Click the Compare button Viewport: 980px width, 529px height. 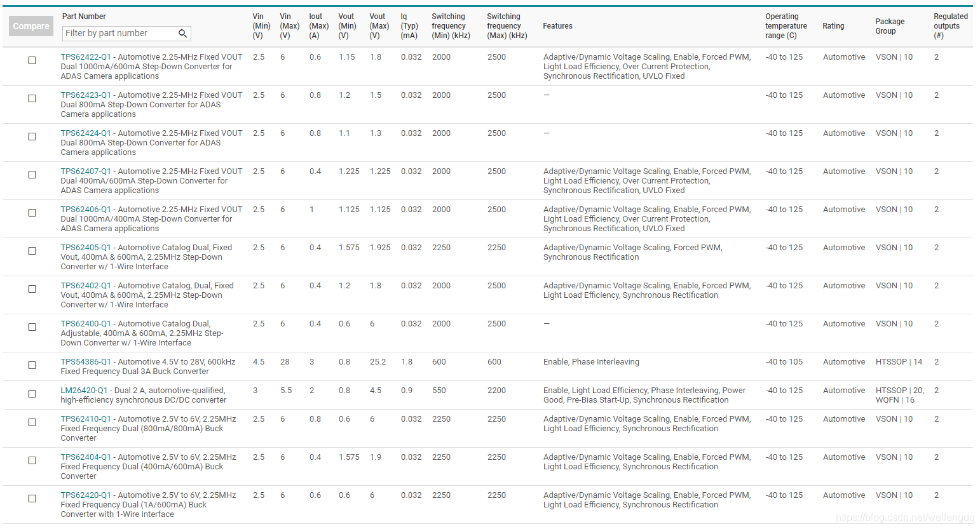pos(31,26)
